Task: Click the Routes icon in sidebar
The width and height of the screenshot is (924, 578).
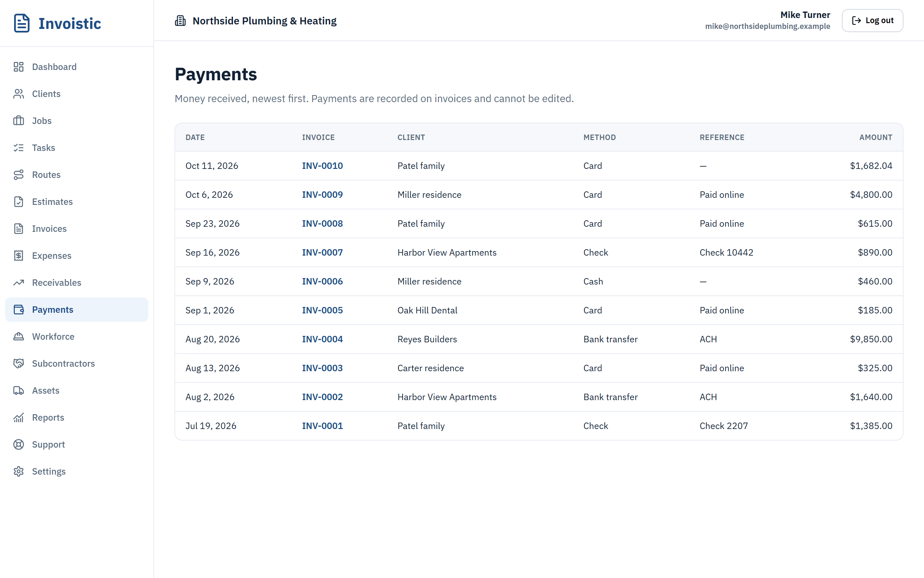Action: click(19, 175)
